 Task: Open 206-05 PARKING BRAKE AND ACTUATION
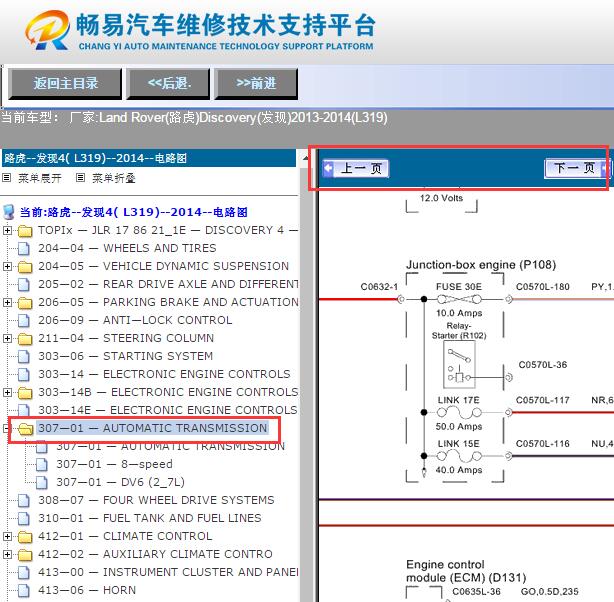tap(168, 302)
